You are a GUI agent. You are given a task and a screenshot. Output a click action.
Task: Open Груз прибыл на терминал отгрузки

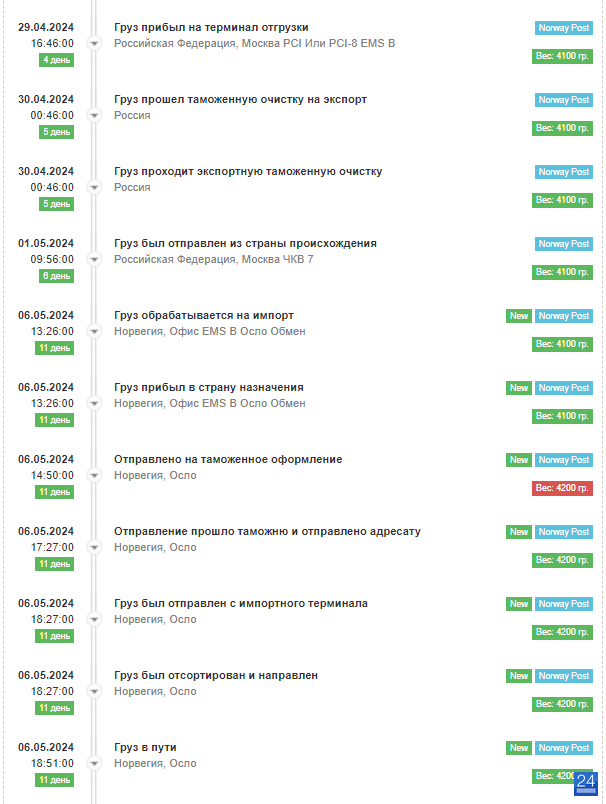click(211, 28)
